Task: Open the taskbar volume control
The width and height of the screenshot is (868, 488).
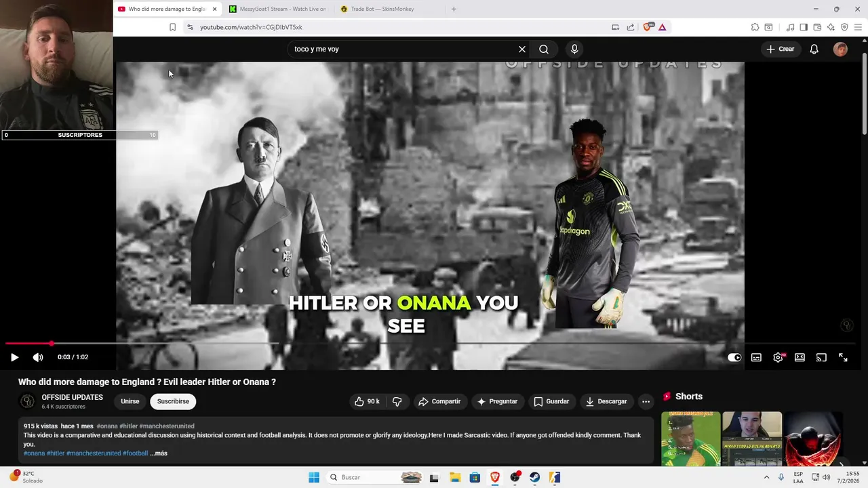Action: (826, 477)
